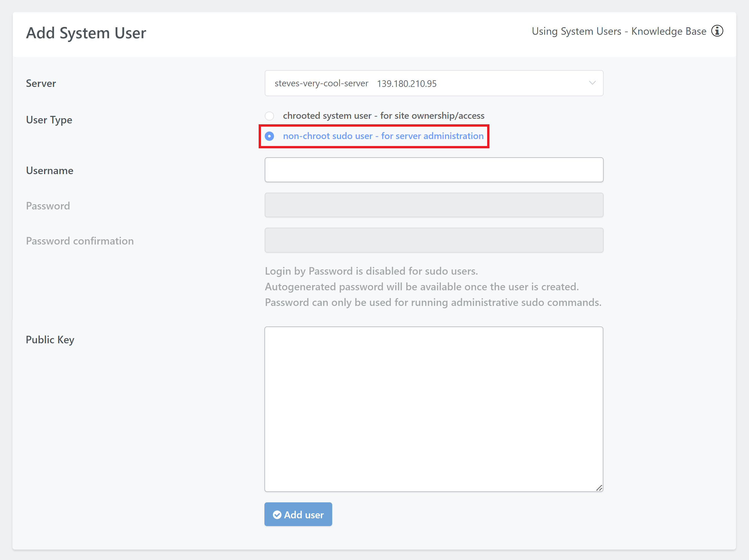Click the Public Key textarea resize handle
749x560 pixels.
click(599, 488)
